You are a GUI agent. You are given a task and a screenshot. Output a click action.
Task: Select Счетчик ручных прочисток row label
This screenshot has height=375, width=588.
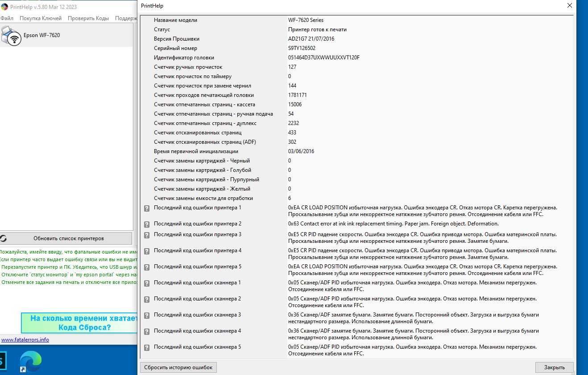pos(188,67)
